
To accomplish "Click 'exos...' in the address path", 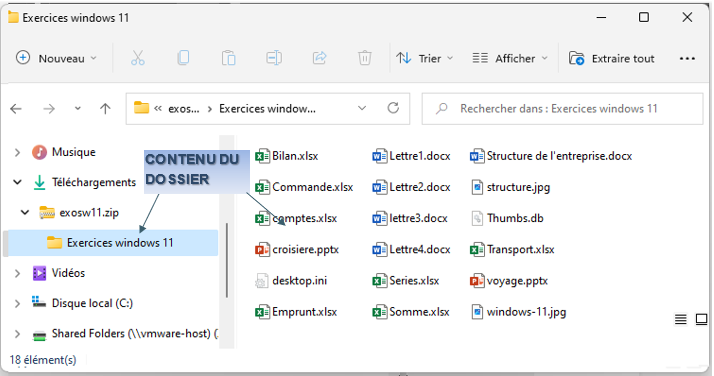I will pos(184,109).
